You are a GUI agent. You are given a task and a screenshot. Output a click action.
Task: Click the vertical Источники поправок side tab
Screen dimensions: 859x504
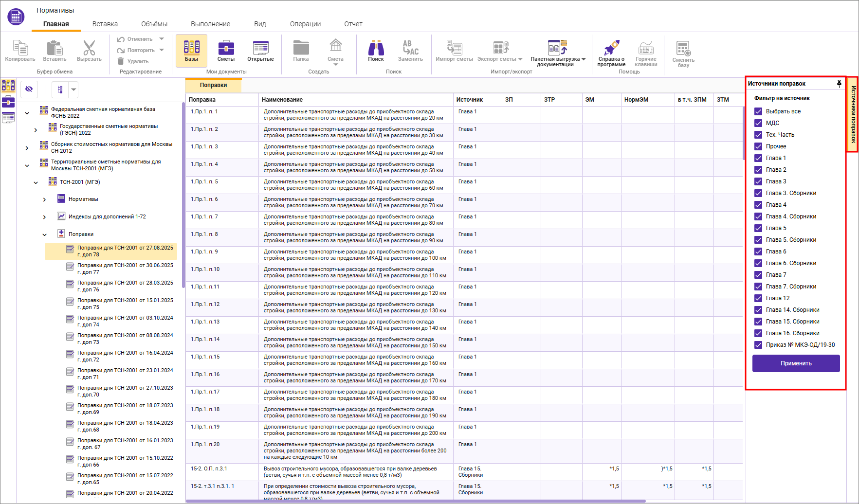point(853,114)
